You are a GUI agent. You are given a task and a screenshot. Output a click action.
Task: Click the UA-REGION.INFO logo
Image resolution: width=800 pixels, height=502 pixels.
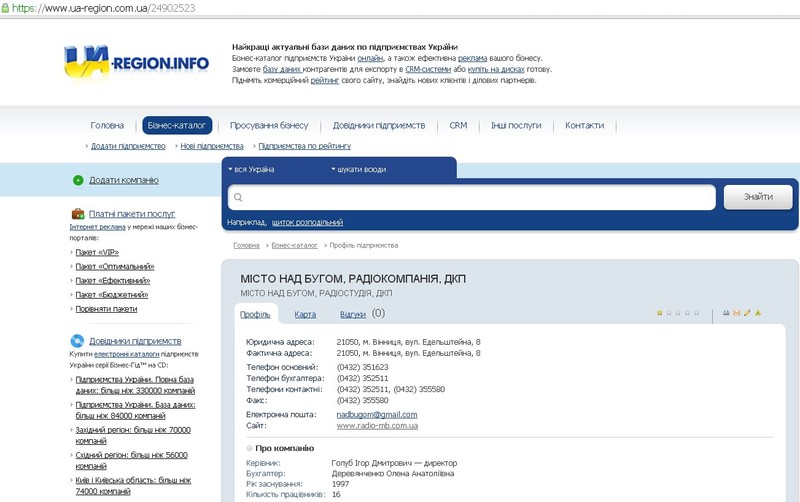pyautogui.click(x=136, y=63)
